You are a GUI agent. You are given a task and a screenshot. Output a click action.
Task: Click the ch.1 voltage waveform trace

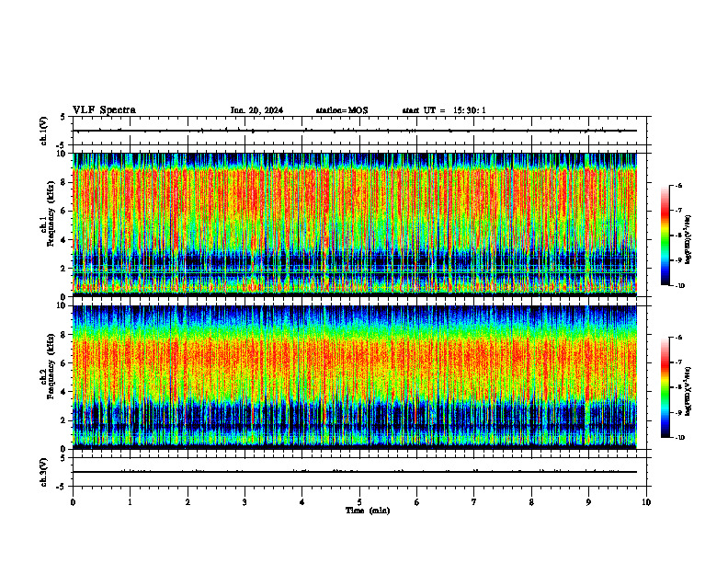[355, 131]
